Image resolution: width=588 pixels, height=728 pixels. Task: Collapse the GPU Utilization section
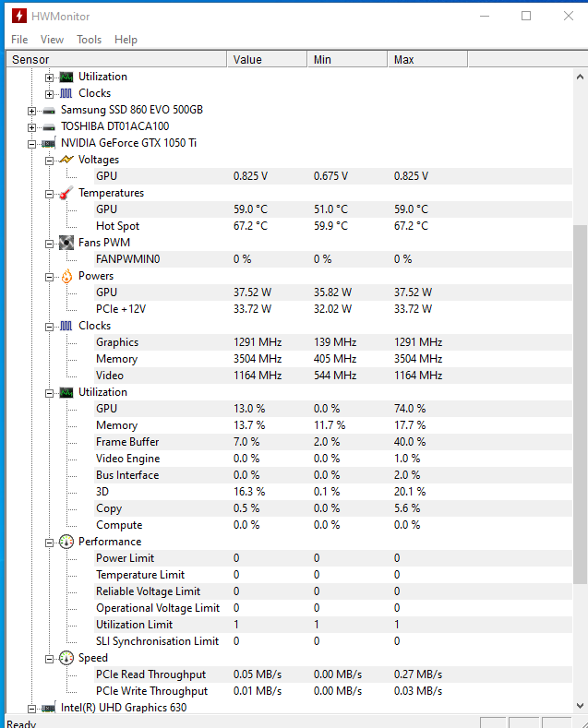pos(49,393)
